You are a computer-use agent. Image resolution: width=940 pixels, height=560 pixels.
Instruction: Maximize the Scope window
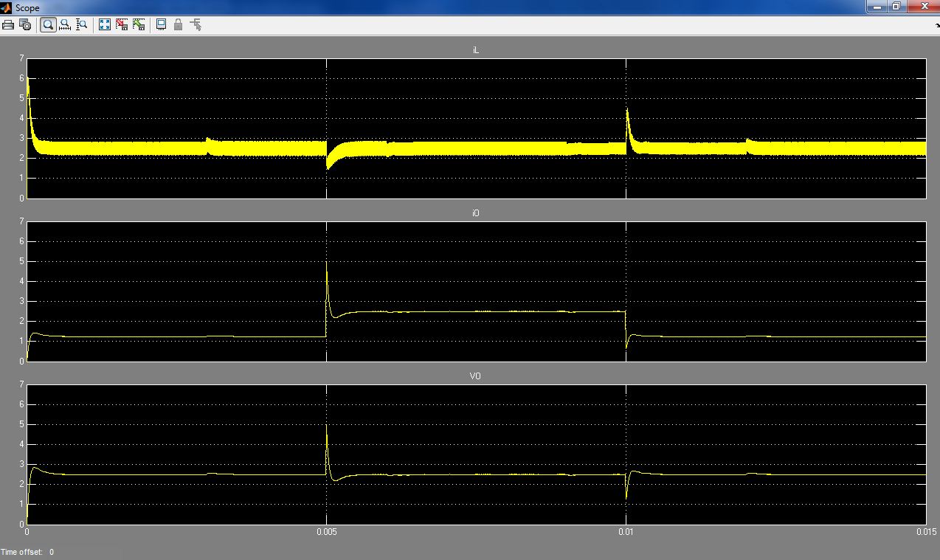896,7
